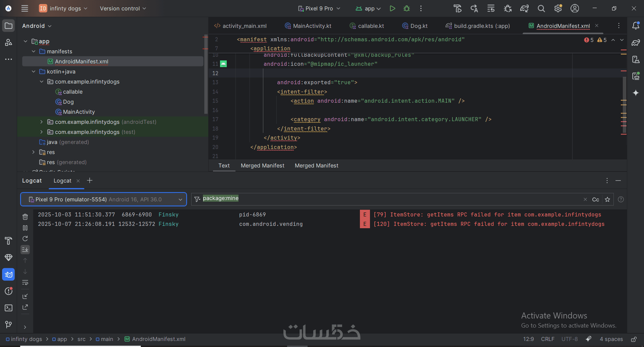The image size is (644, 347).
Task: Expand com.example.infintydogs (androidTest) package
Action: point(42,122)
